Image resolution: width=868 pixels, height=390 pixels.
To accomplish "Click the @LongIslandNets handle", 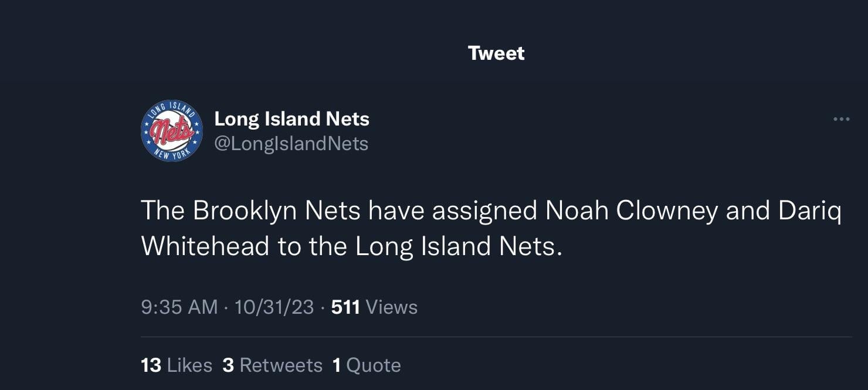I will pos(291,144).
